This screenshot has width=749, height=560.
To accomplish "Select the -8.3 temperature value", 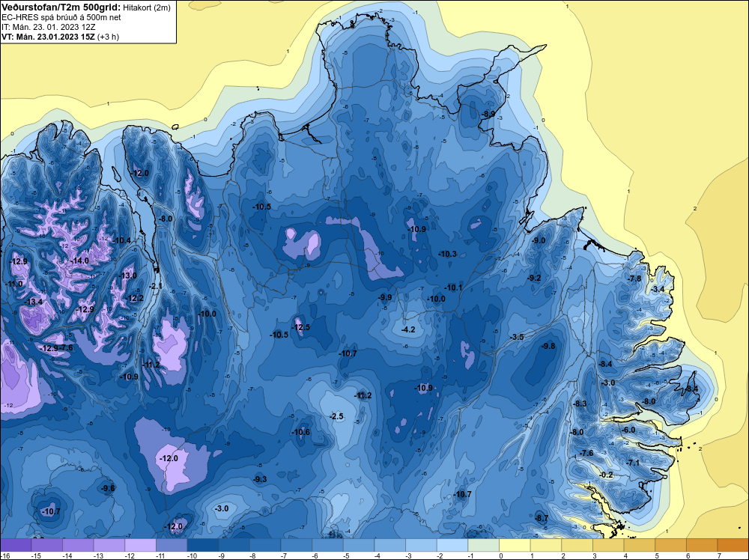I will [x=580, y=404].
